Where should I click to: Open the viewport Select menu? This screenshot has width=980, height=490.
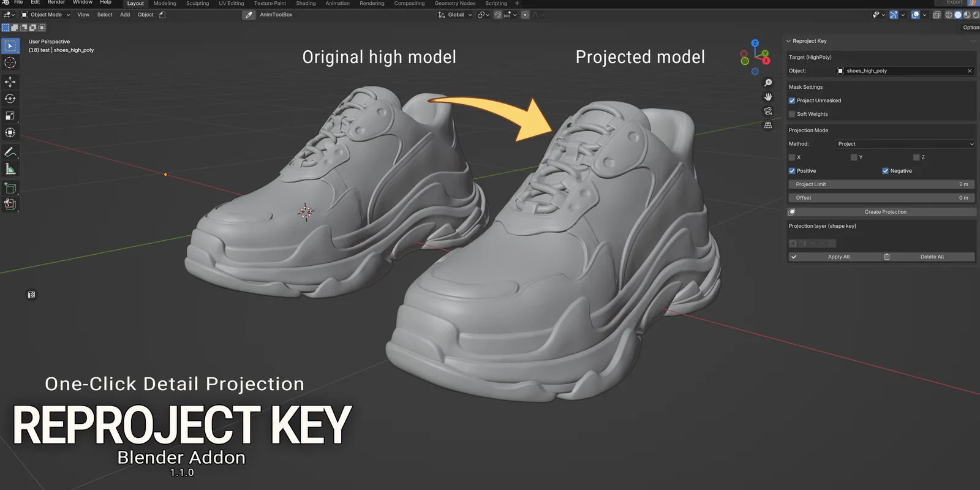pos(105,15)
